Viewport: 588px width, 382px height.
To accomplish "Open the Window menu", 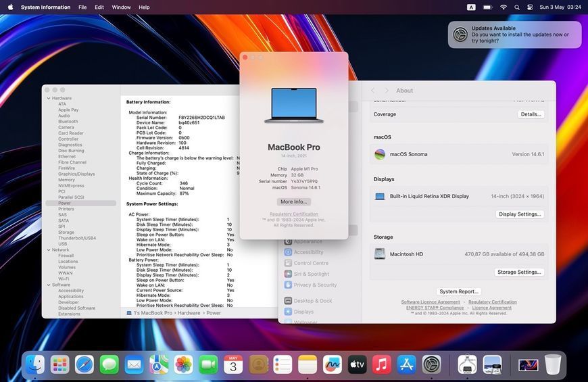I will pyautogui.click(x=121, y=7).
